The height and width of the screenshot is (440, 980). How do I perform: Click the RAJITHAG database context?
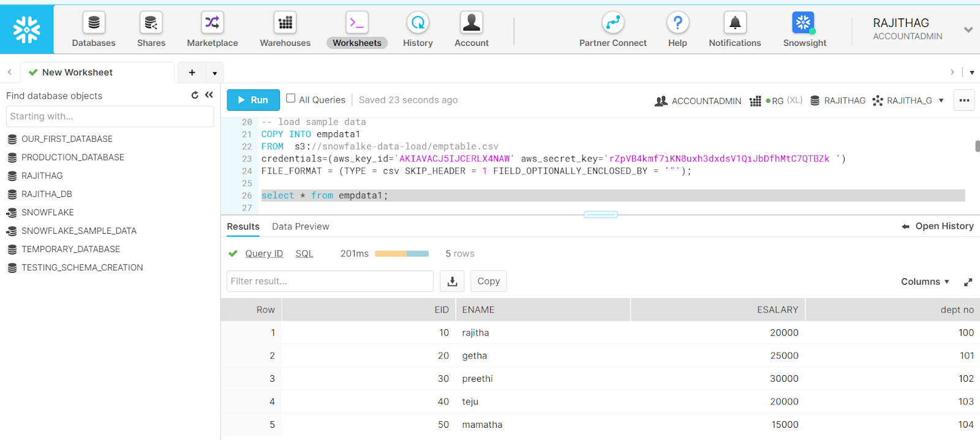coord(838,101)
